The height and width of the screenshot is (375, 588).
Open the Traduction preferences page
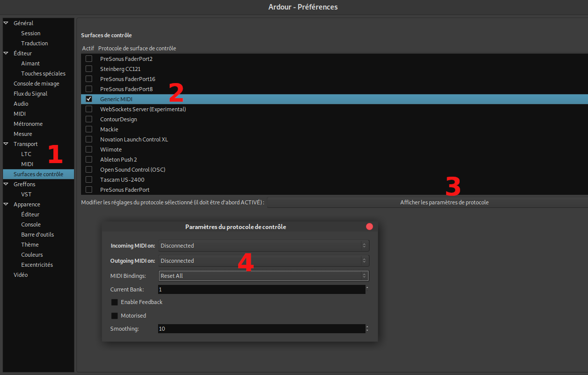point(35,43)
